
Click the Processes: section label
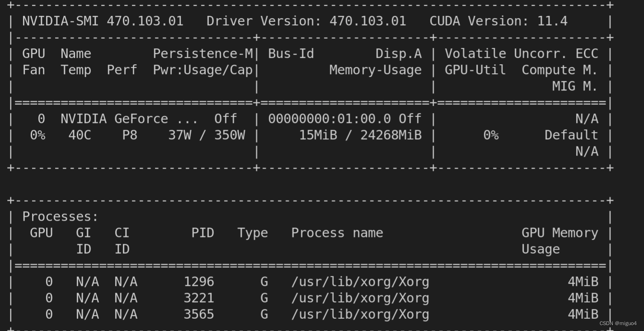(60, 217)
